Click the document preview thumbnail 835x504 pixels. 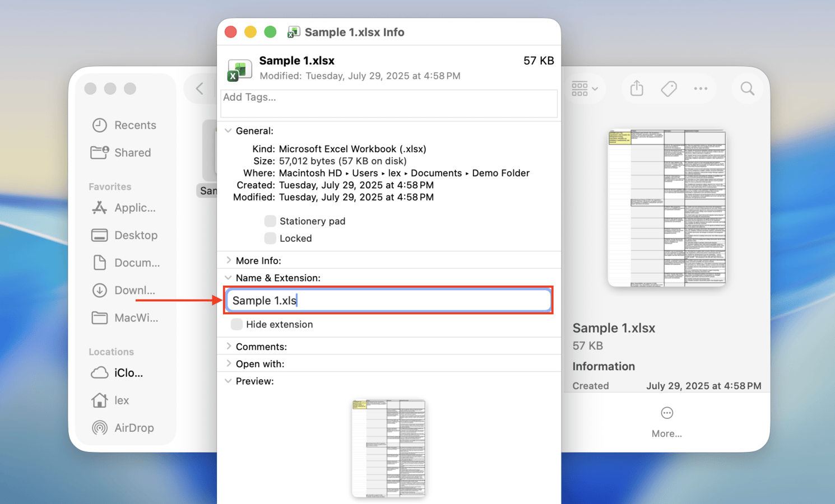pos(388,448)
